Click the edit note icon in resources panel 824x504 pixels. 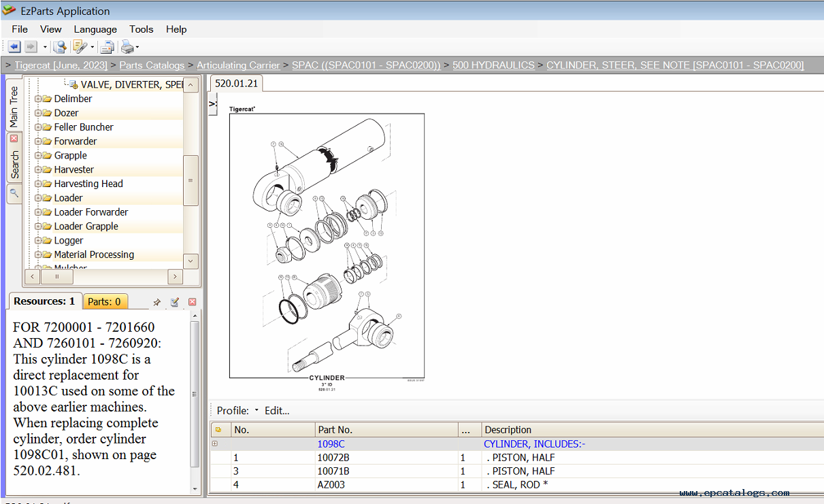click(174, 302)
